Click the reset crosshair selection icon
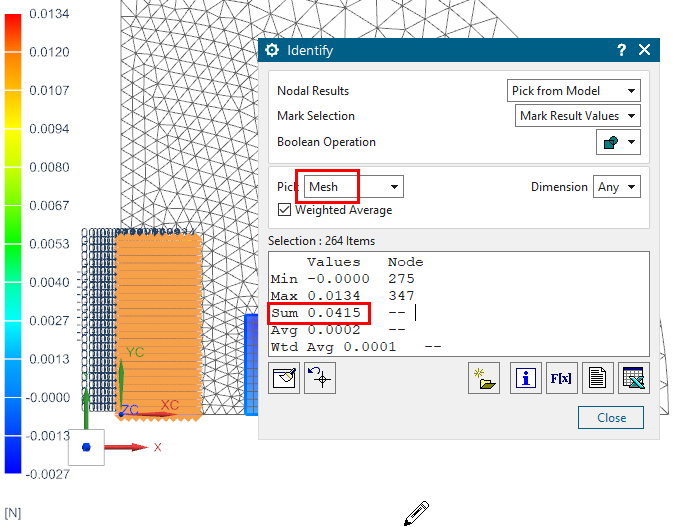The width and height of the screenshot is (673, 527). (x=320, y=379)
